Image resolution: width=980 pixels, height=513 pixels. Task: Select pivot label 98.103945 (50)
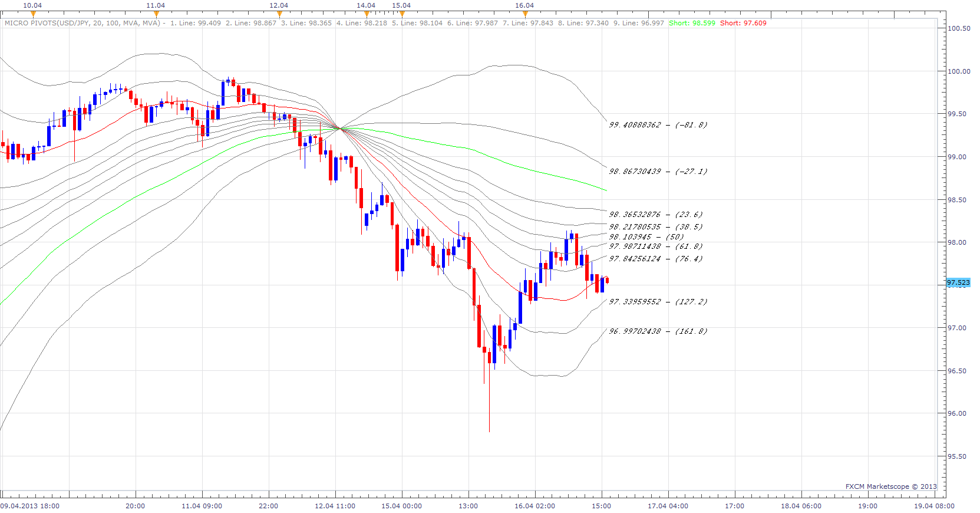(x=646, y=237)
